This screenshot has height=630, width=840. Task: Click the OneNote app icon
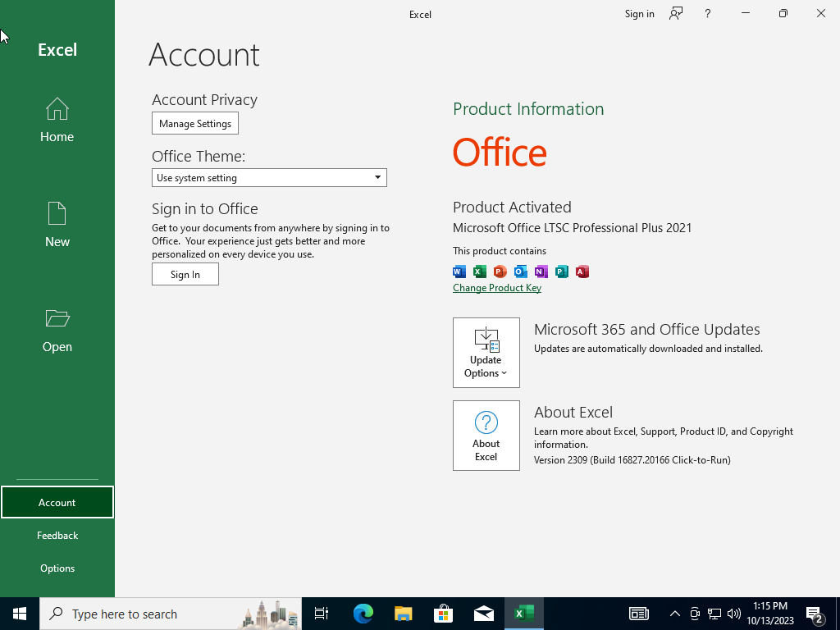point(541,272)
